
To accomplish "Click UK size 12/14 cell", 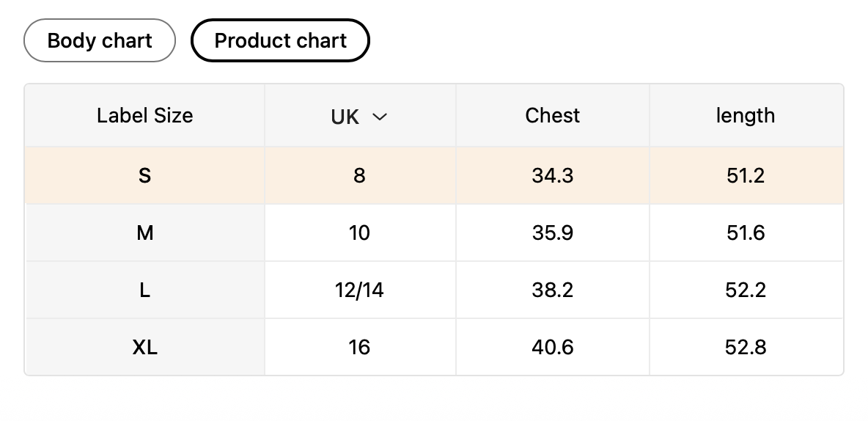I will pyautogui.click(x=359, y=290).
